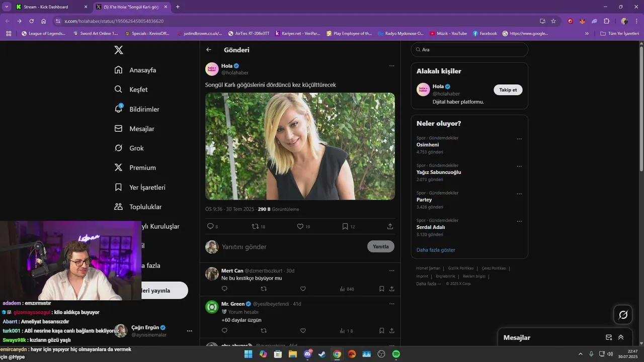Screen dimensions: 644x362
Task: Open Songül Karlı post image
Action: tap(300, 146)
